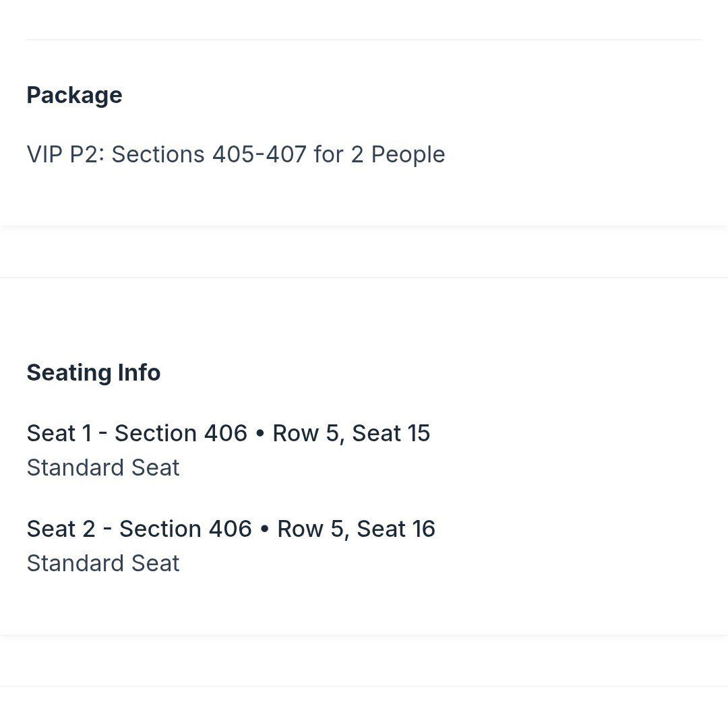This screenshot has height=710, width=728.
Task: Select the VIP P2 package label
Action: (65, 154)
